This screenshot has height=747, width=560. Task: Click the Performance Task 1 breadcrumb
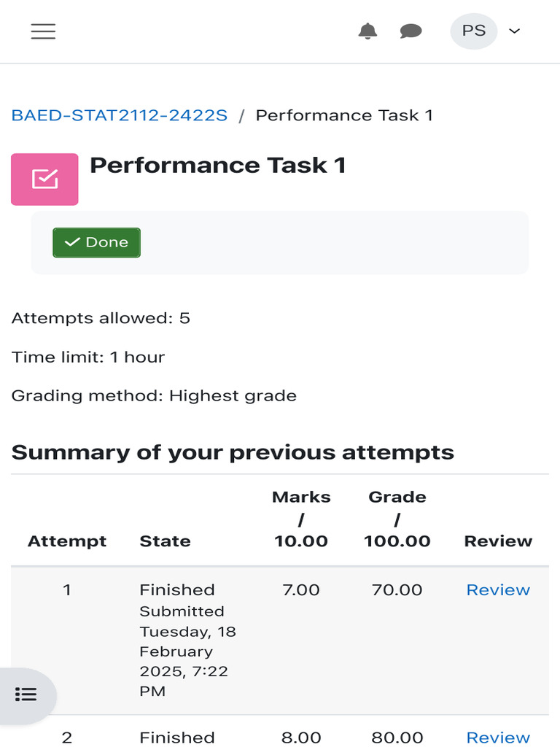click(x=344, y=116)
